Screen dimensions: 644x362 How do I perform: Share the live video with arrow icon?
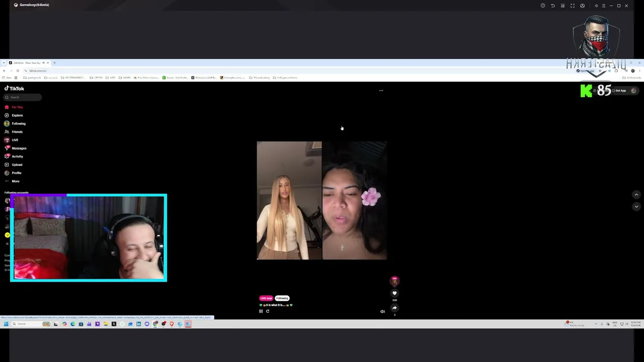click(394, 308)
